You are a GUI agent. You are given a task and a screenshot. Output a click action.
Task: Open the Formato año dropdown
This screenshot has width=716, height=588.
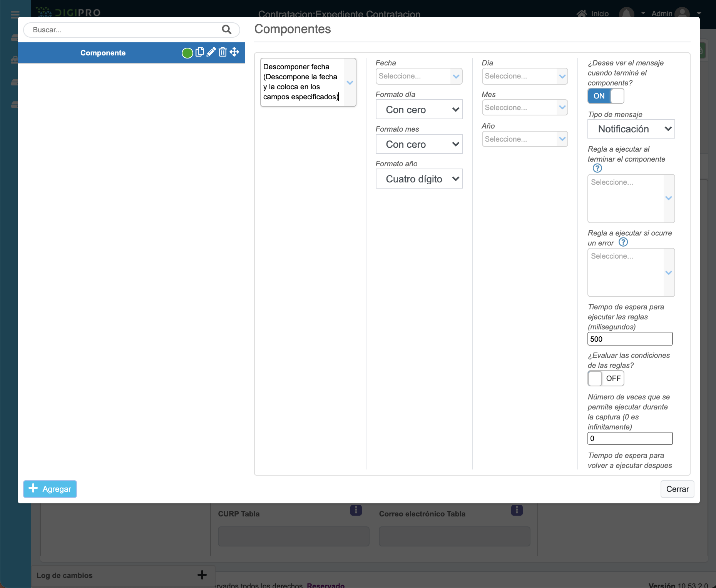tap(419, 179)
